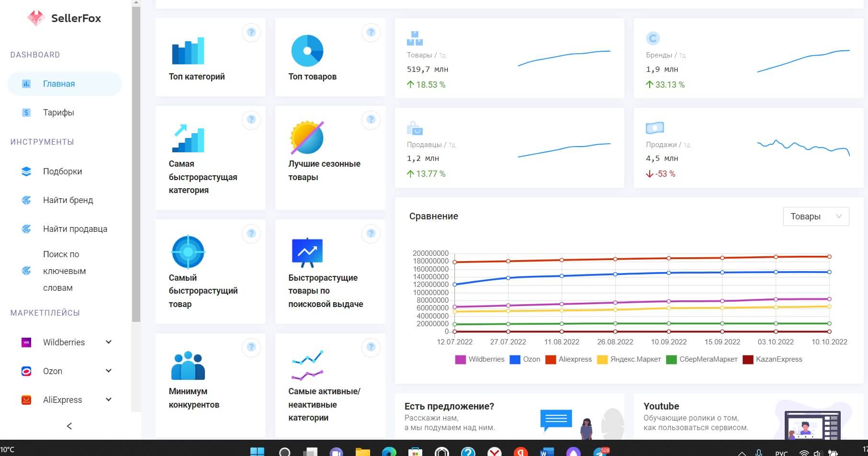Open Самый быстрорастущий товар target icon

[188, 252]
